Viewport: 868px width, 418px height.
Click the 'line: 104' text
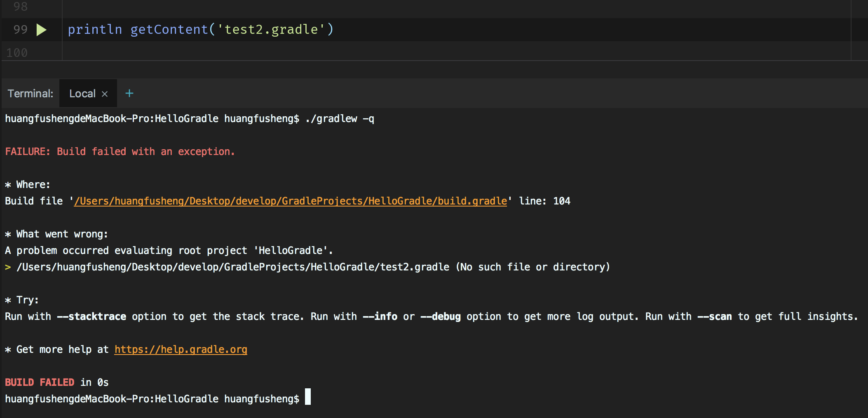pyautogui.click(x=544, y=201)
